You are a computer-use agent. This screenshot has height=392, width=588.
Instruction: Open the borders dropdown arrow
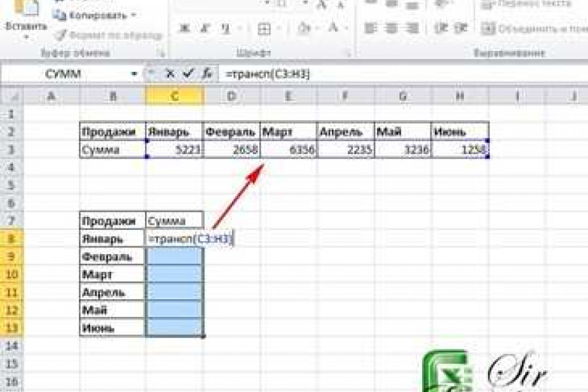pyautogui.click(x=278, y=27)
